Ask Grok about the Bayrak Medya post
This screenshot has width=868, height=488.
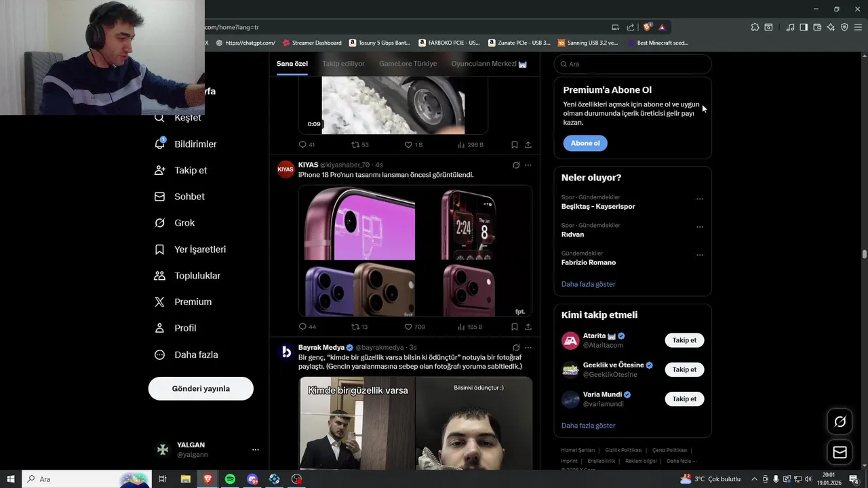click(516, 347)
